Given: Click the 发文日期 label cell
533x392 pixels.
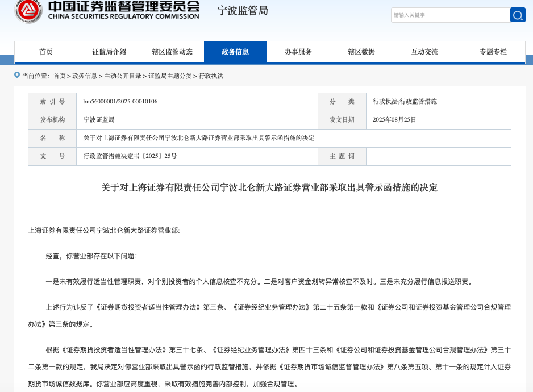Looking at the screenshot, I should (x=342, y=120).
